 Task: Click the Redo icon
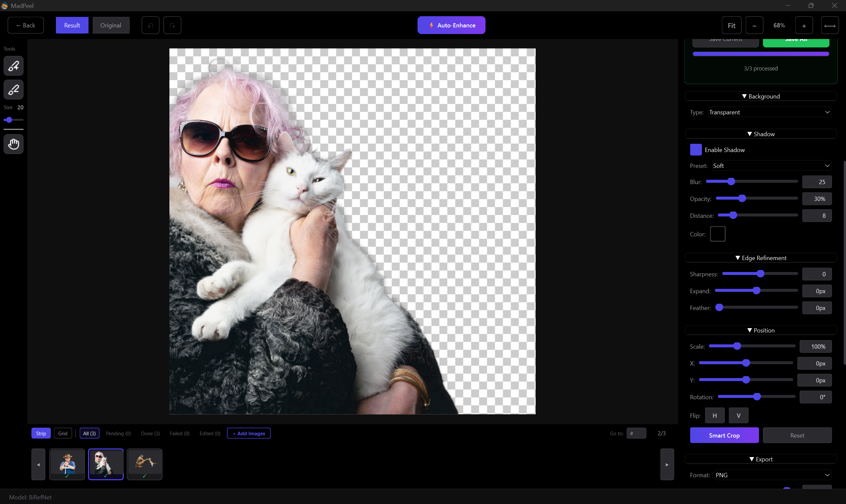click(x=172, y=25)
